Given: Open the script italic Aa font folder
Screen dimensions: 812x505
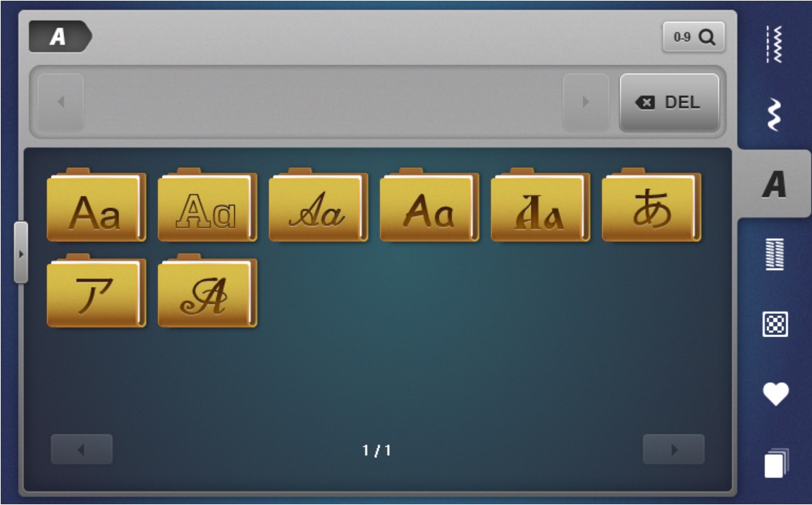Looking at the screenshot, I should tap(318, 207).
